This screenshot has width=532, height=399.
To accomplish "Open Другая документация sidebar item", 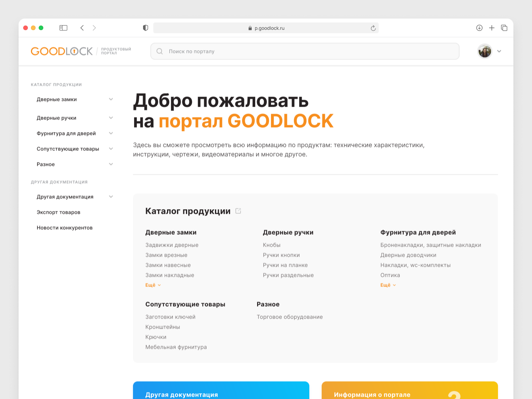I will (x=65, y=197).
